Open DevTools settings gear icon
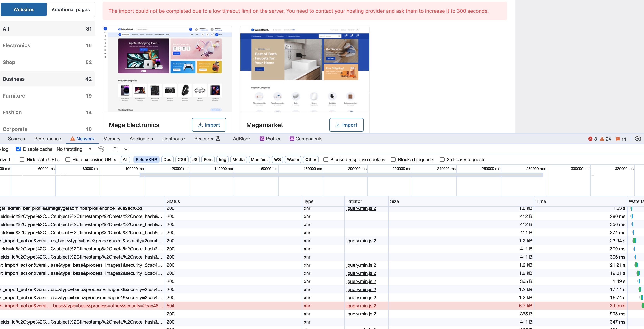This screenshot has width=644, height=329. point(638,139)
